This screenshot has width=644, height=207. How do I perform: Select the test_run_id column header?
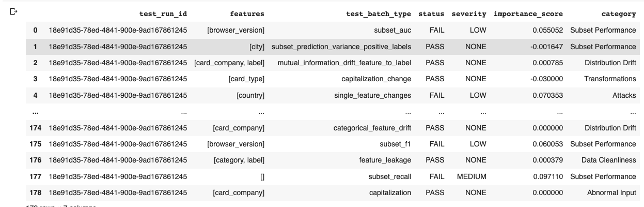pyautogui.click(x=163, y=14)
